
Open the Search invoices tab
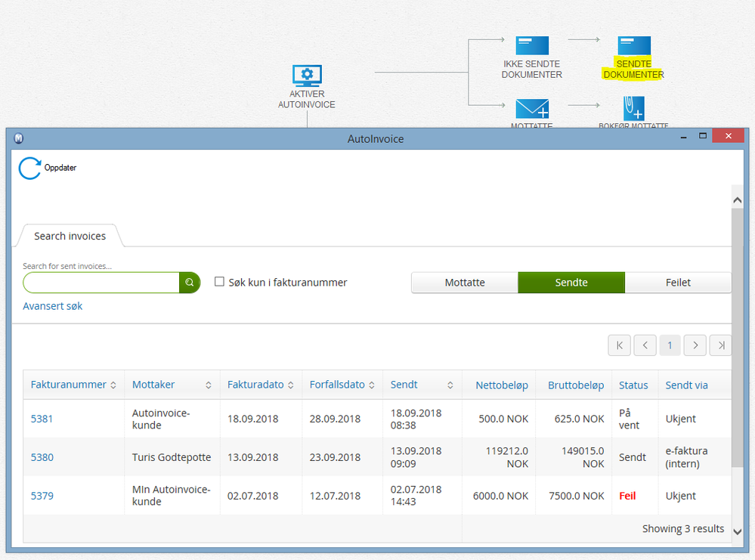[x=70, y=236]
